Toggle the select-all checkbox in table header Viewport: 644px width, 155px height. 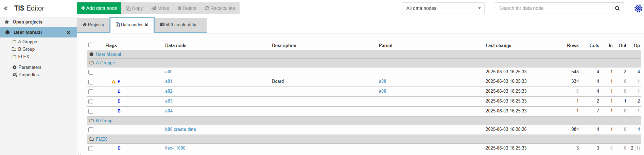click(91, 45)
